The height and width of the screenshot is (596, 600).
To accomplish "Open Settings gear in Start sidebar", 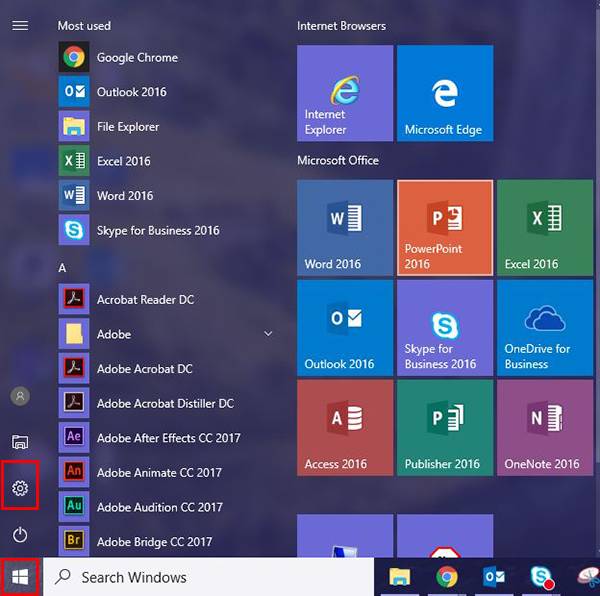I will pos(20,488).
